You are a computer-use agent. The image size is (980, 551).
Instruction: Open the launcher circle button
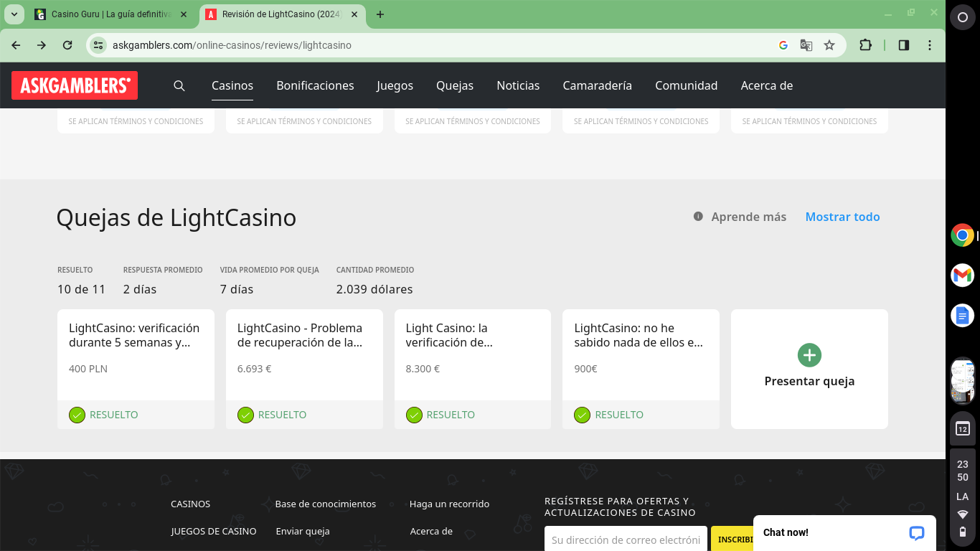coord(962,18)
